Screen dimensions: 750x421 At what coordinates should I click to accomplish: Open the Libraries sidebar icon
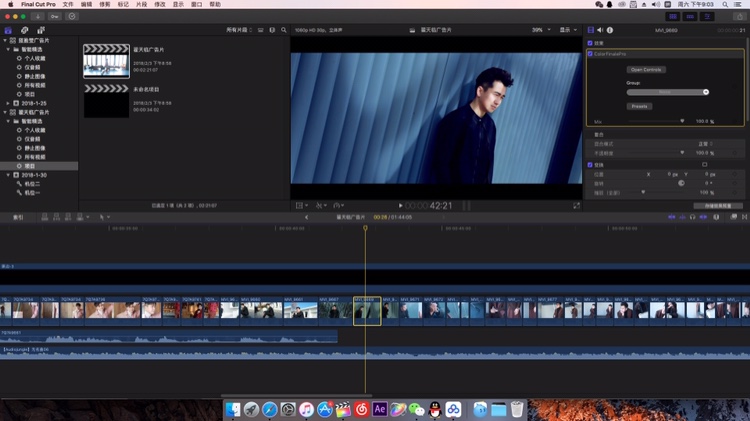(x=10, y=30)
